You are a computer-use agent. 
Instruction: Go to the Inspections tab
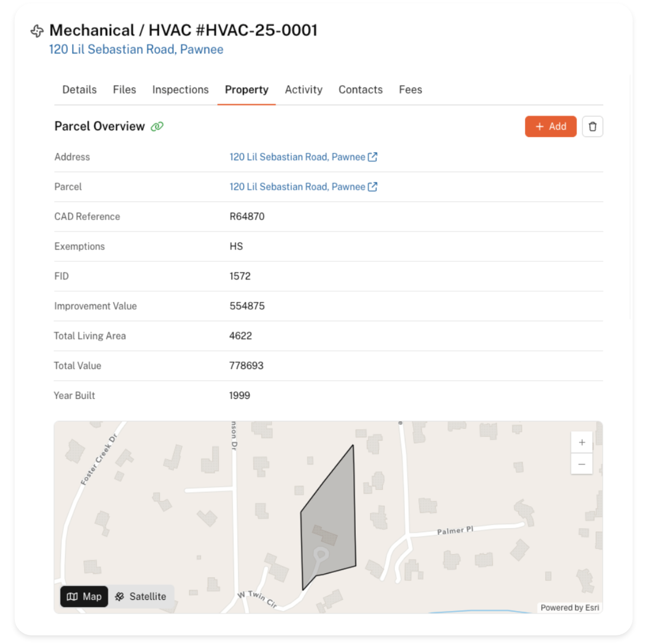[x=180, y=90]
